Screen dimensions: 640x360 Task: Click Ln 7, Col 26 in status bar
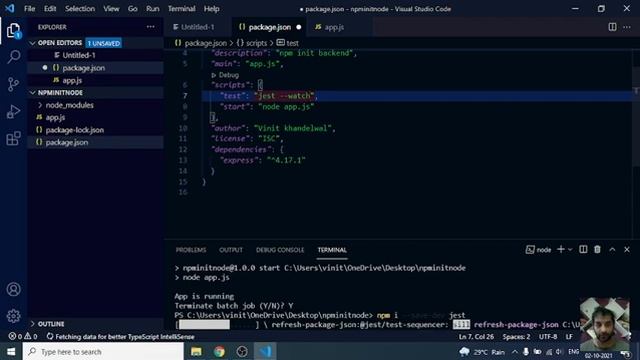pyautogui.click(x=476, y=337)
